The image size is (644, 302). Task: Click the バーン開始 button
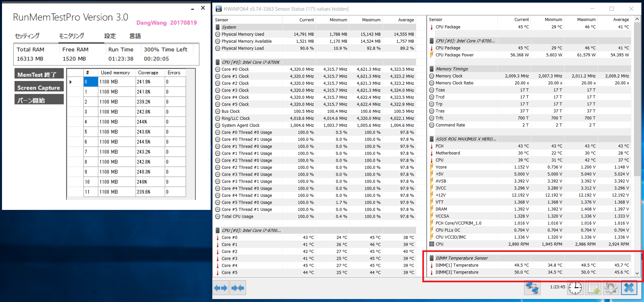click(39, 99)
